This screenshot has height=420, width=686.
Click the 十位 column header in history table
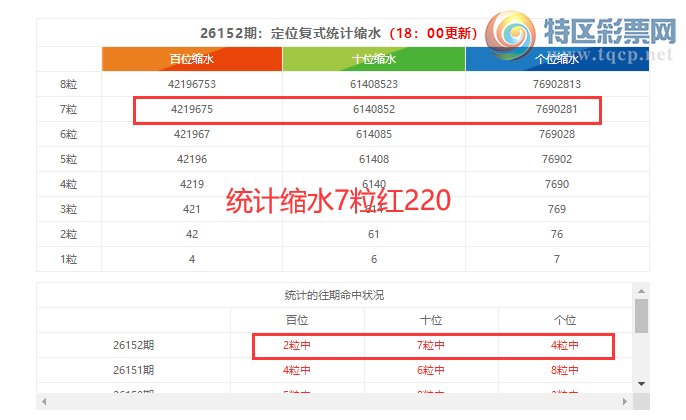(x=431, y=320)
